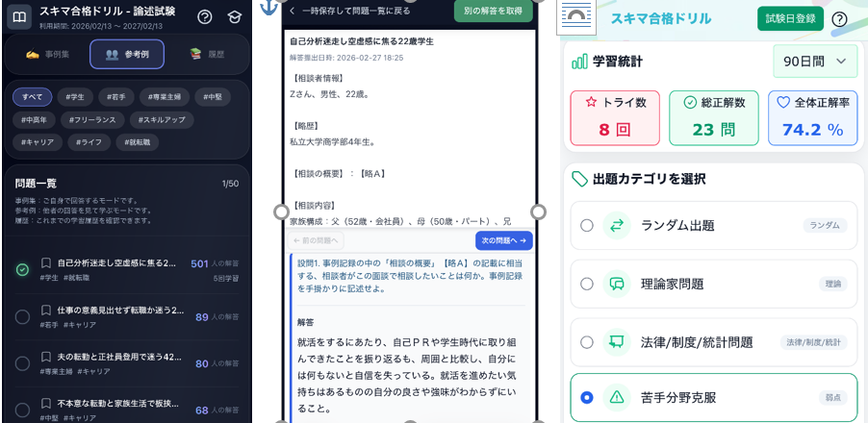Click the graduation cap icon
The image size is (868, 423).
coord(234,17)
